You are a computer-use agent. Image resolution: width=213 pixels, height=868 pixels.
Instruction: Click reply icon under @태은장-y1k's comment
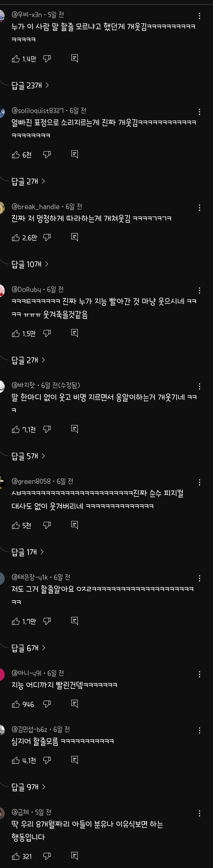point(75,621)
